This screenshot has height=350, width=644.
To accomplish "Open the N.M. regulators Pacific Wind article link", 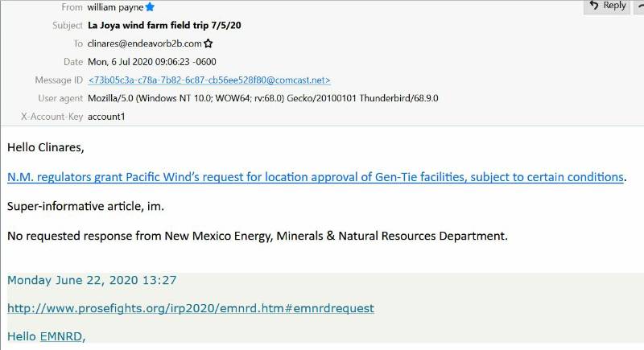I will [x=316, y=177].
